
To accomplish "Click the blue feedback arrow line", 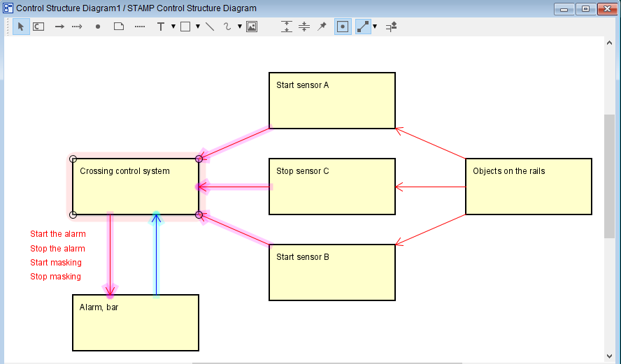I will point(157,255).
